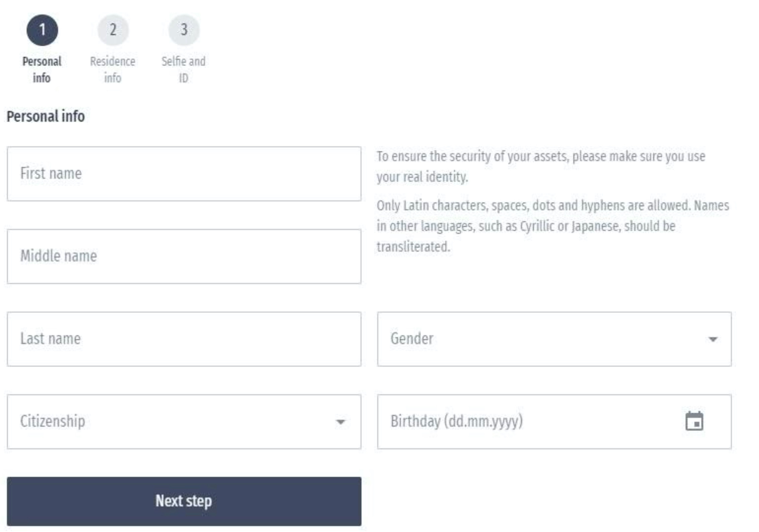Select the 'Residence info' step label
Image resolution: width=759 pixels, height=532 pixels.
click(x=113, y=70)
